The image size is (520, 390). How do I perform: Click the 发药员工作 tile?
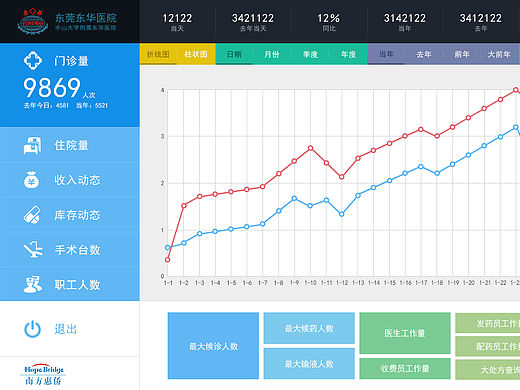[488, 323]
